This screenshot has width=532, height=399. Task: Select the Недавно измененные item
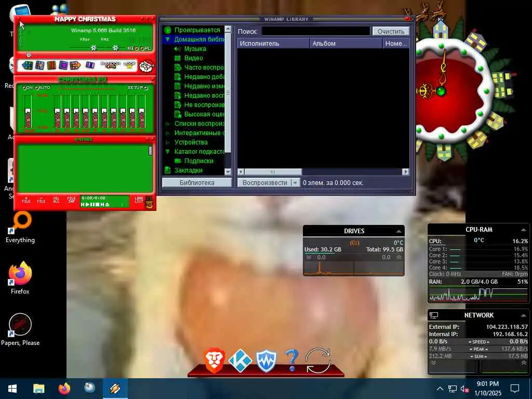[x=204, y=86]
